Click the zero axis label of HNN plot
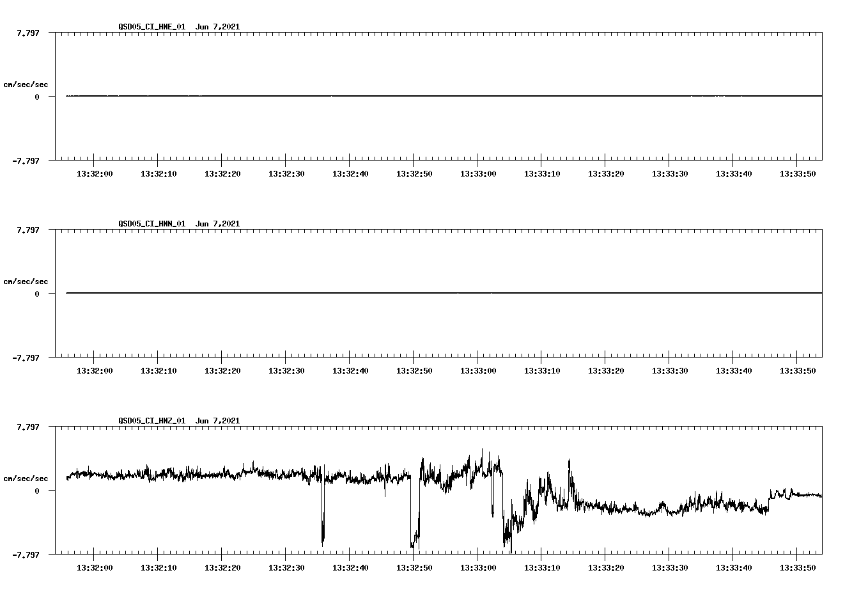This screenshot has height=591, width=868. point(37,294)
